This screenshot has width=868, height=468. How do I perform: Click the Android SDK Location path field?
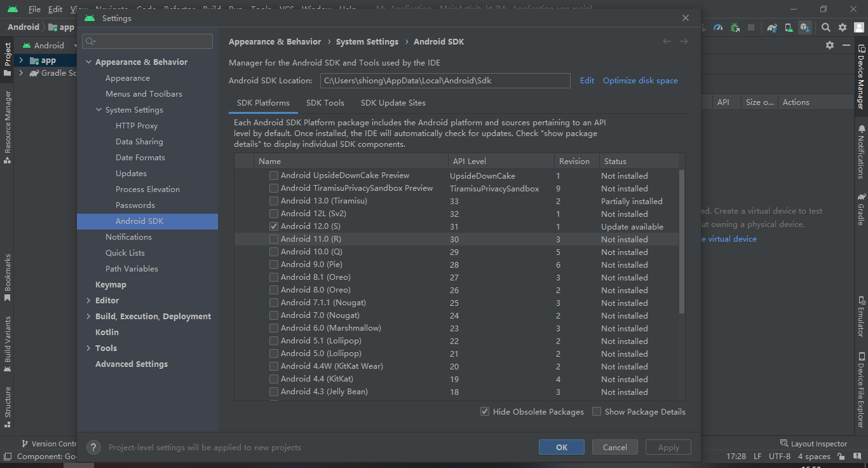click(x=445, y=81)
